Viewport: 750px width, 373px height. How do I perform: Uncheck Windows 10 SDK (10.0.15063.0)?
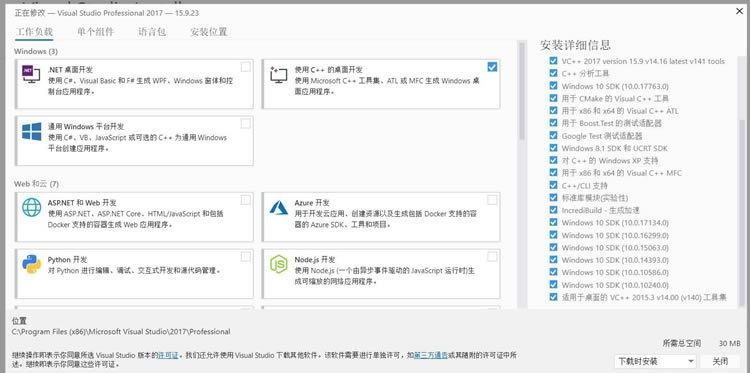[553, 248]
